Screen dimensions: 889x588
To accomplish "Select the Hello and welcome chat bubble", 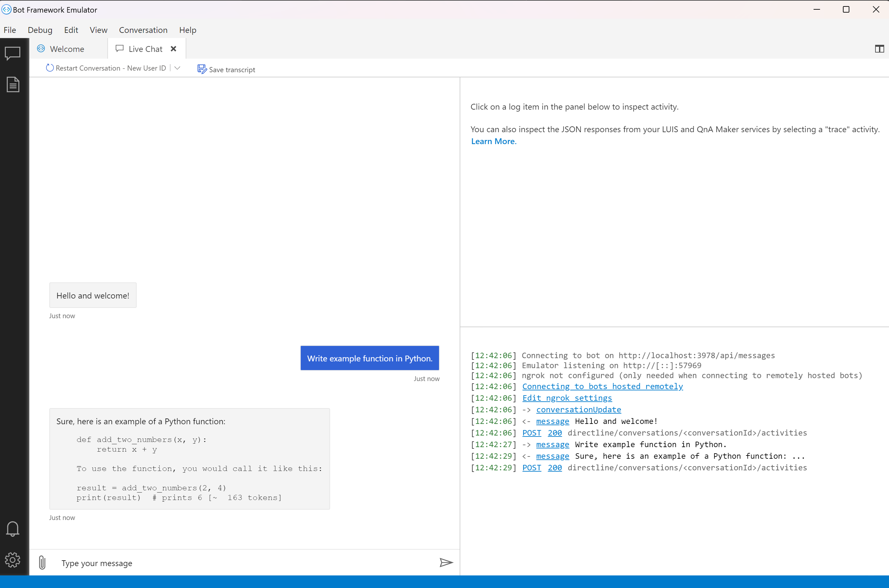I will (x=93, y=296).
